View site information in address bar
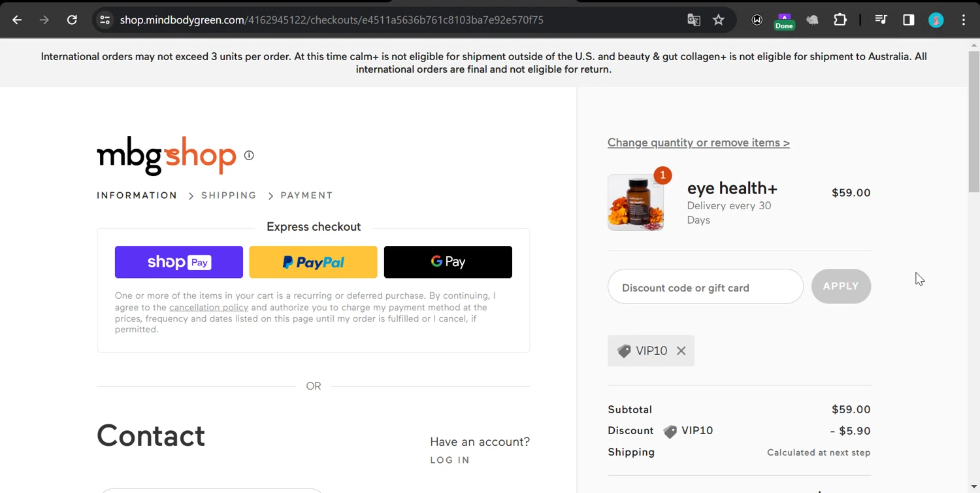The image size is (980, 493). (x=105, y=20)
